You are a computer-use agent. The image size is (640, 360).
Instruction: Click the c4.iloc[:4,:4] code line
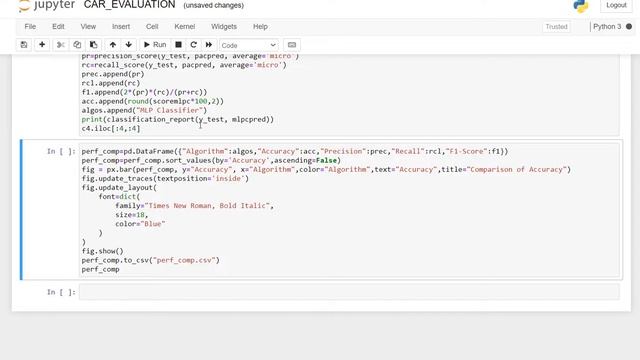[x=111, y=128]
